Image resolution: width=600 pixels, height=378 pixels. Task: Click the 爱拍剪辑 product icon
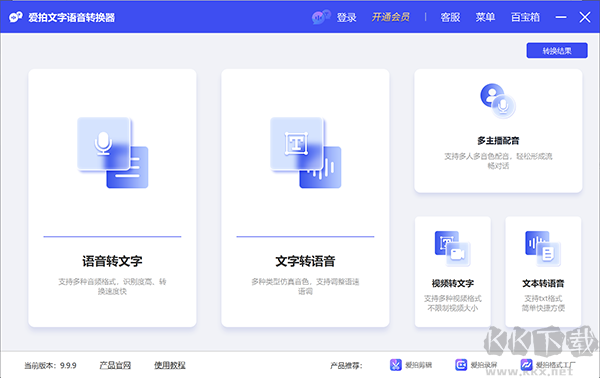coord(396,365)
